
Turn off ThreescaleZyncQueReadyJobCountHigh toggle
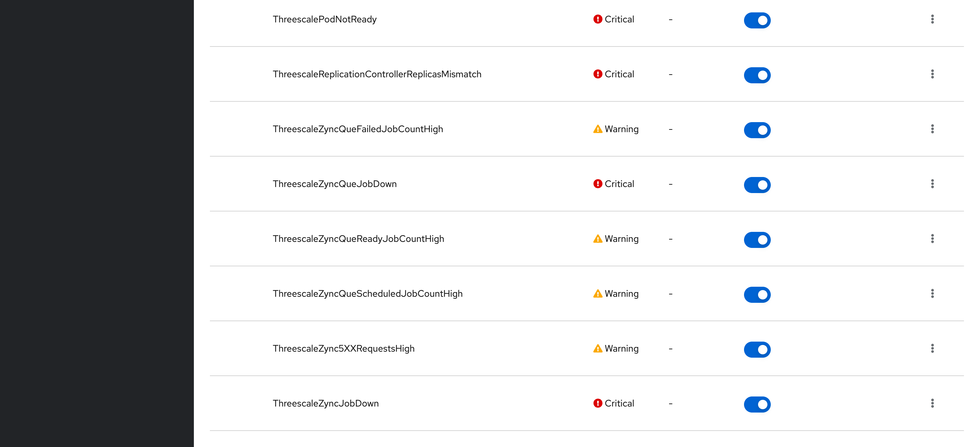(757, 240)
